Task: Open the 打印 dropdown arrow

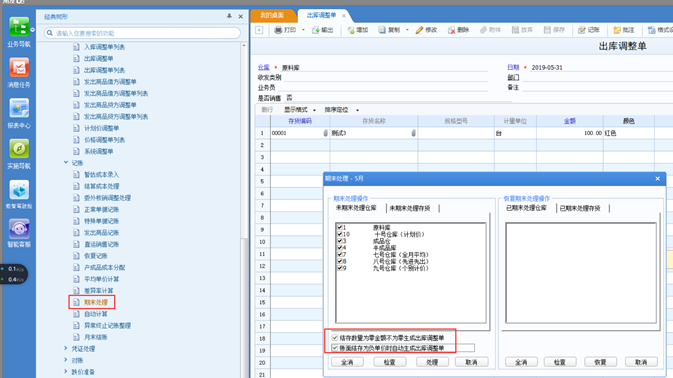Action: click(x=303, y=30)
